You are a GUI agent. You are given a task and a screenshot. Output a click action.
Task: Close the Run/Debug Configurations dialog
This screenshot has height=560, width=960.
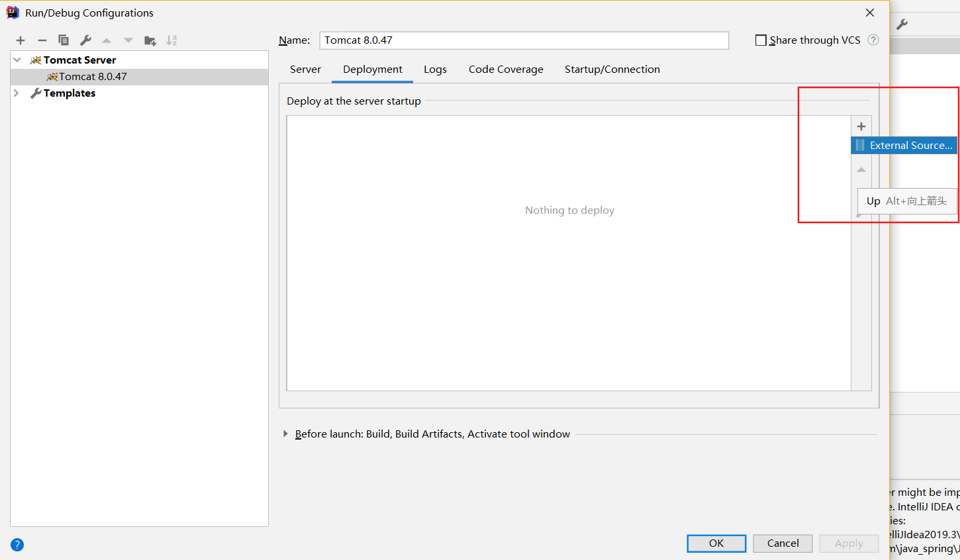[870, 13]
